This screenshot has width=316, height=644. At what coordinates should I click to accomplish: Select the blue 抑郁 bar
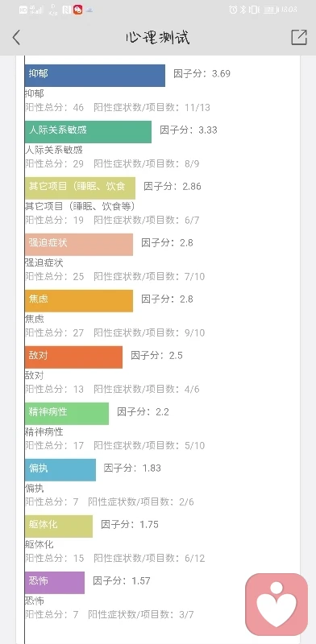tap(95, 76)
